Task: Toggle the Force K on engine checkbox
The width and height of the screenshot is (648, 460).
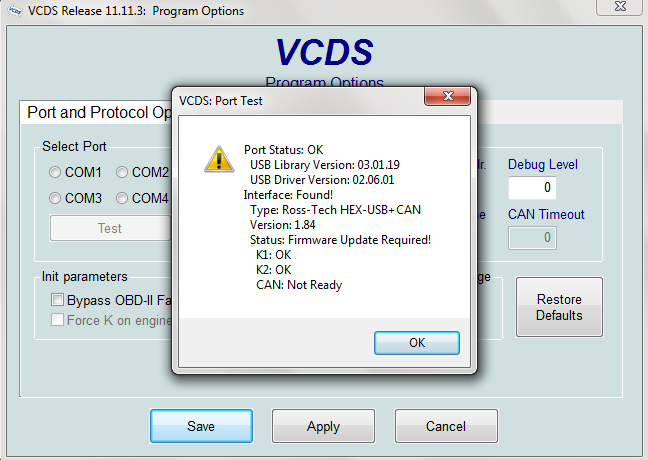Action: tap(57, 320)
